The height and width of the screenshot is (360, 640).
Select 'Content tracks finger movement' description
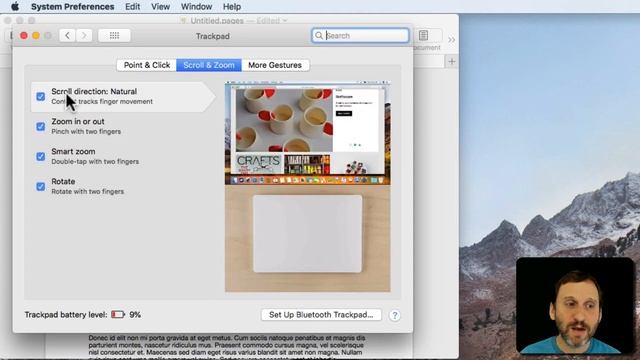coord(102,102)
